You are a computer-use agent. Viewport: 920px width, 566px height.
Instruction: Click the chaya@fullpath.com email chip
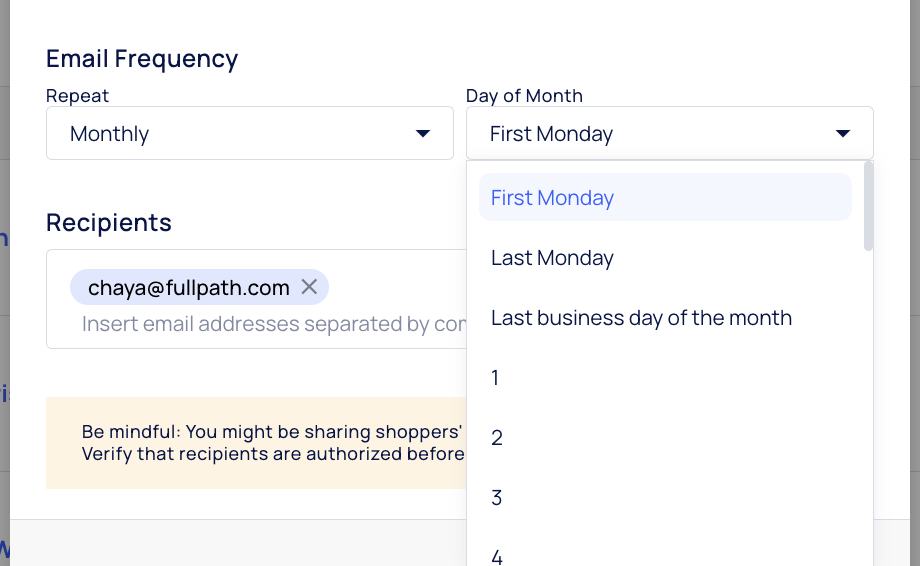188,288
